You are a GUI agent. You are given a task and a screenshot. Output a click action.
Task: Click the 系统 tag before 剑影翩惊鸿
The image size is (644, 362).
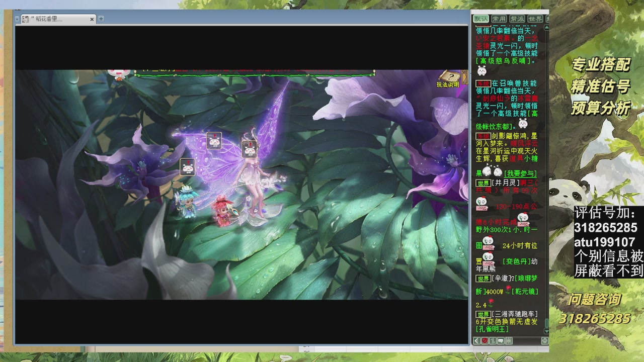483,136
